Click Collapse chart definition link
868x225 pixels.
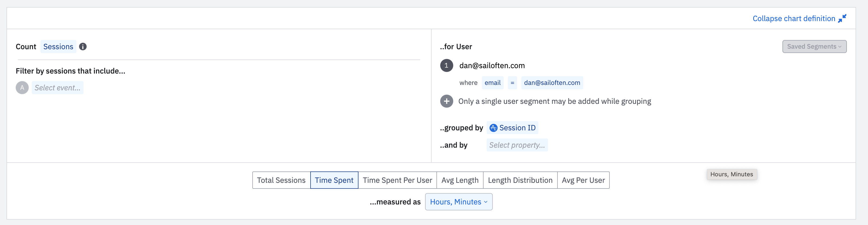coord(794,18)
